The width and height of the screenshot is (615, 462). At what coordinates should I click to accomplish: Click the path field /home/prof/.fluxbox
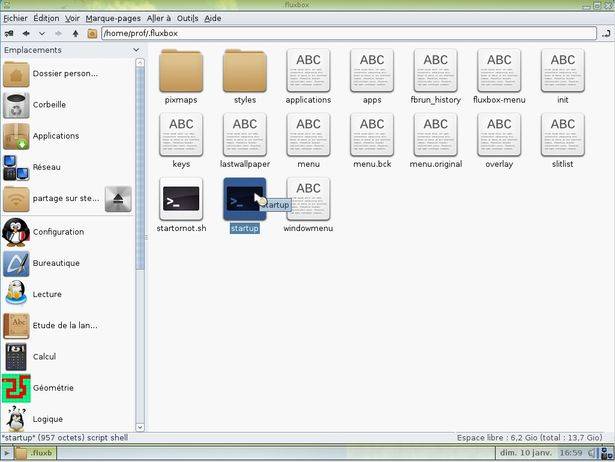coord(349,33)
